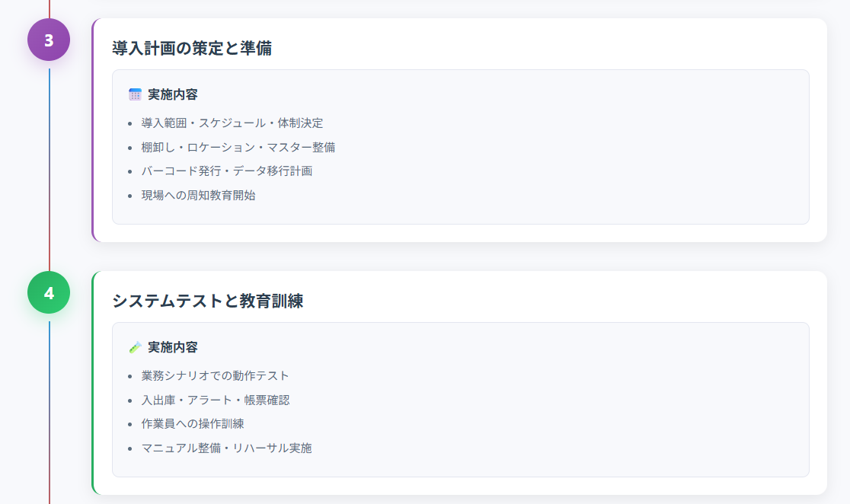The width and height of the screenshot is (850, 504).
Task: Select the heading 導入計画の策定と準備
Action: pos(192,48)
